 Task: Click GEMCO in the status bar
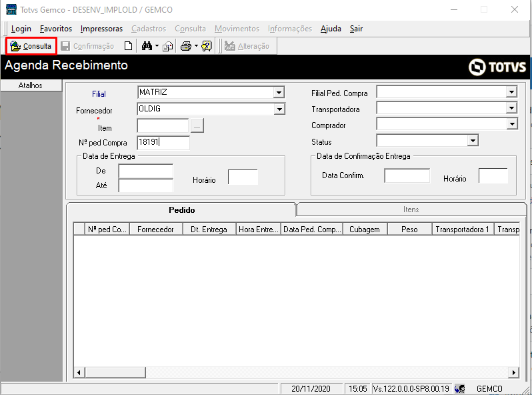point(489,388)
